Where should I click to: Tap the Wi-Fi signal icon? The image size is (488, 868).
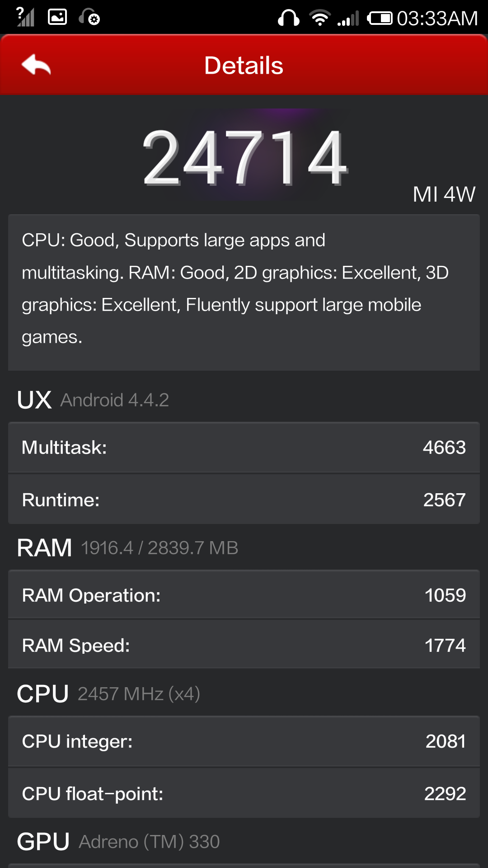(x=320, y=18)
